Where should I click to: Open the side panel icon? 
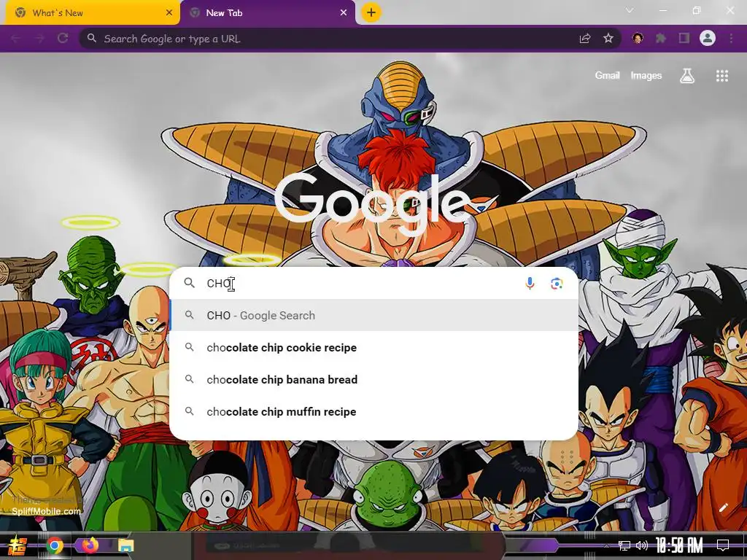pos(684,38)
